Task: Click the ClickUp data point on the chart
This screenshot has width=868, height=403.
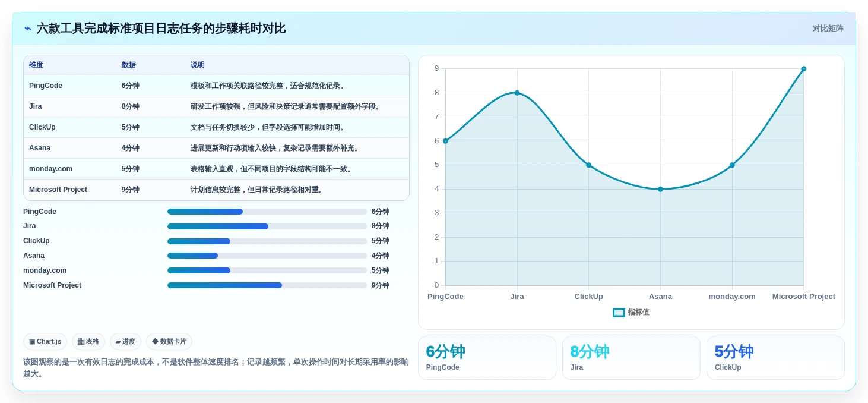Action: [589, 165]
